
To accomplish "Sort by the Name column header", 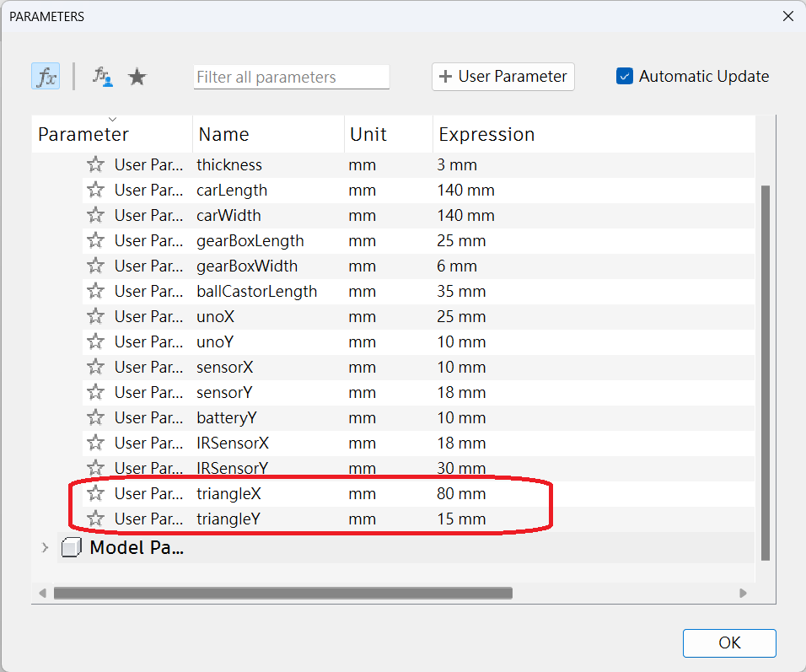I will pos(223,135).
